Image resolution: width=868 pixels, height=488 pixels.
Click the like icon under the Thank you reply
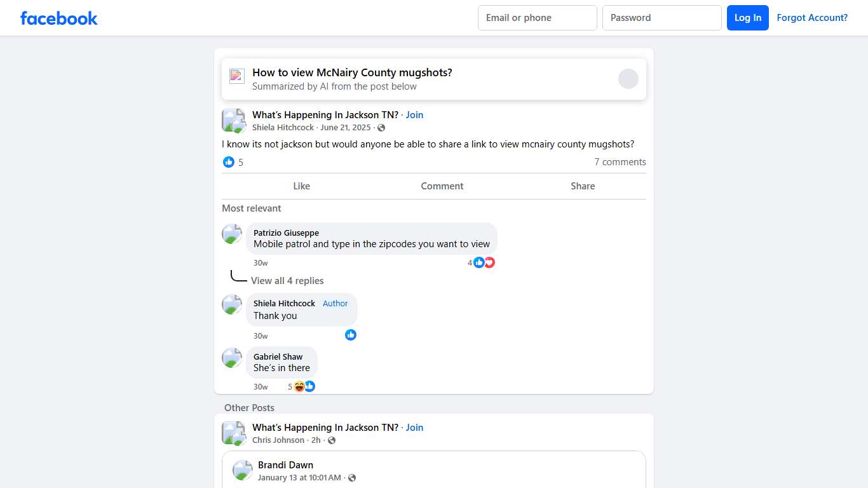click(351, 335)
